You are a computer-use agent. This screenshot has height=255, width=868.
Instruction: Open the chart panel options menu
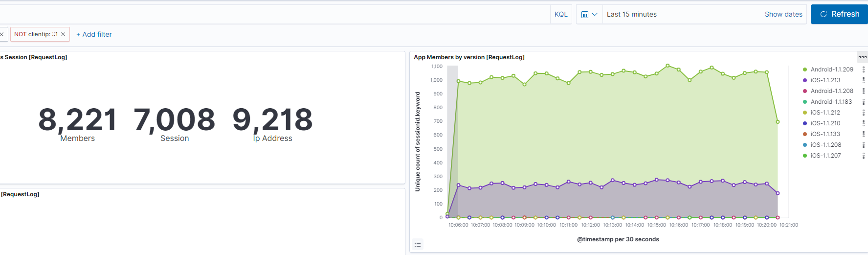862,57
